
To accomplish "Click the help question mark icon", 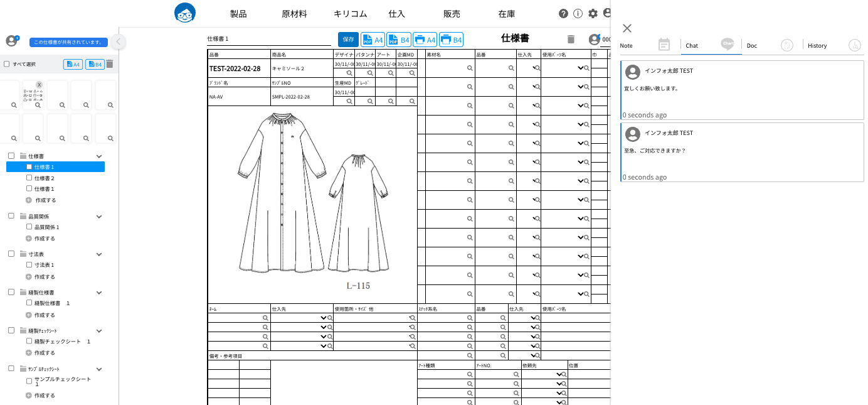I will [x=563, y=14].
